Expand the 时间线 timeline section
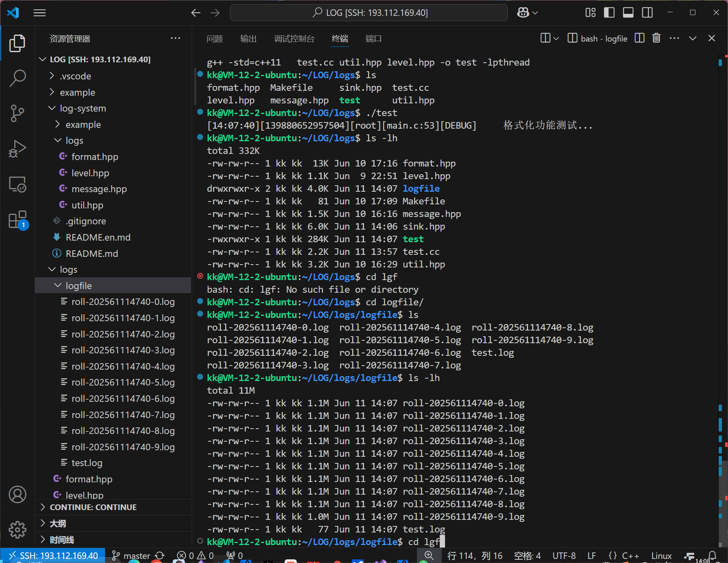The width and height of the screenshot is (728, 563). [113, 540]
